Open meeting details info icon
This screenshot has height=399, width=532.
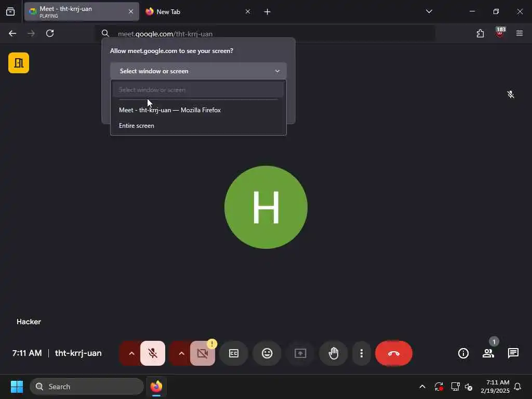(463, 353)
